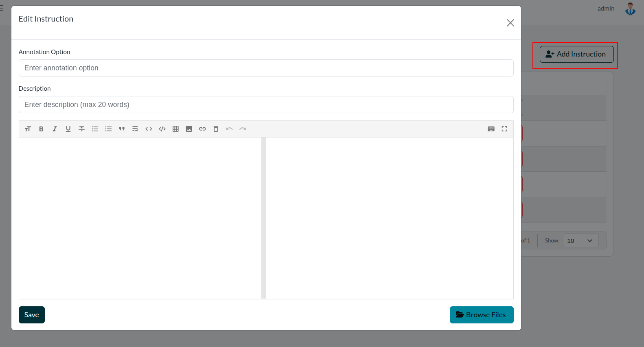Insert a blockquote with the quote icon
Image resolution: width=644 pixels, height=347 pixels.
click(x=122, y=129)
